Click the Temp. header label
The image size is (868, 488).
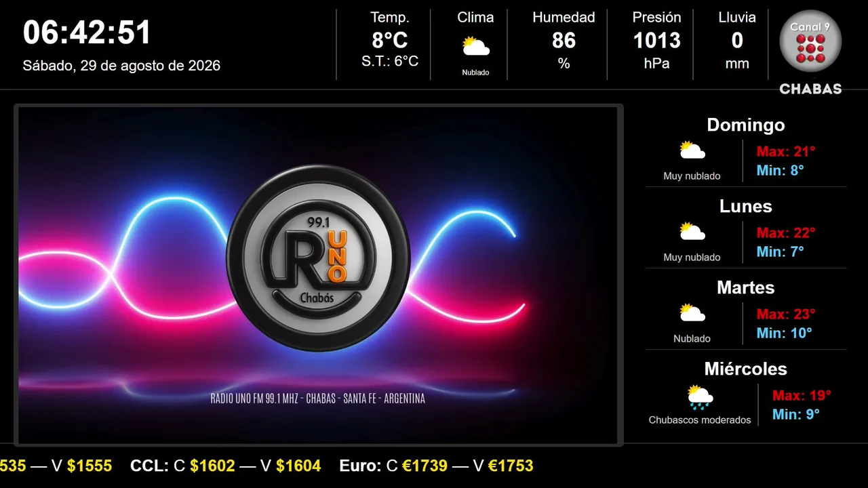390,18
